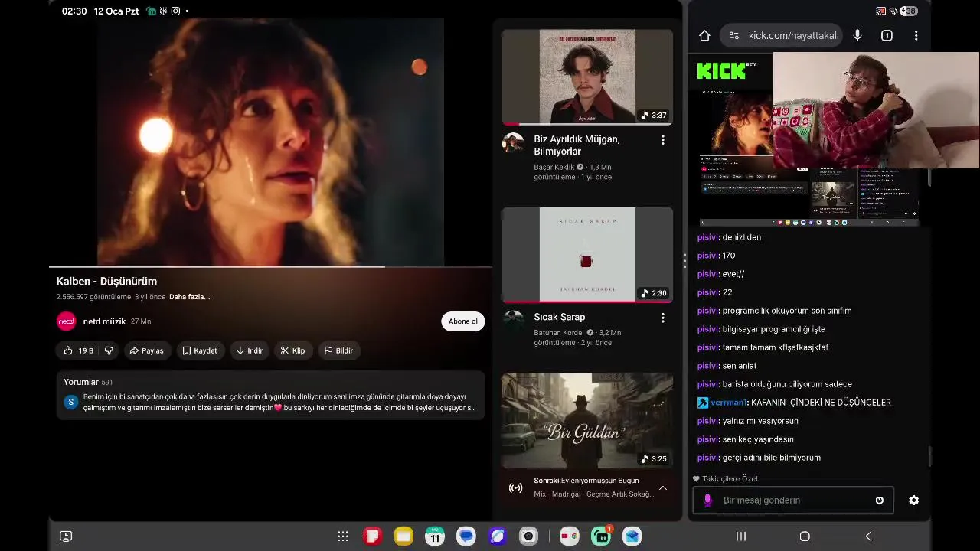The height and width of the screenshot is (551, 980).
Task: Go to browser home page
Action: (x=704, y=35)
